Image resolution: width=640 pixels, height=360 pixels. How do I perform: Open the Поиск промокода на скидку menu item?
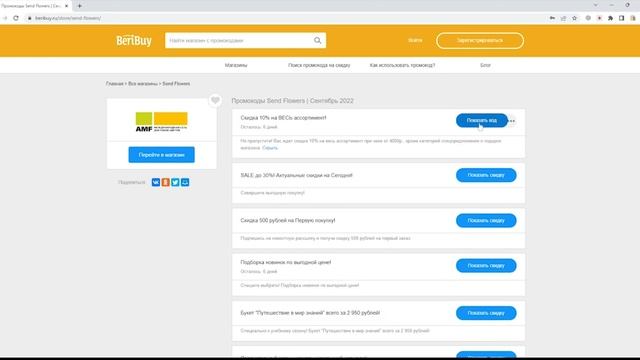(319, 65)
